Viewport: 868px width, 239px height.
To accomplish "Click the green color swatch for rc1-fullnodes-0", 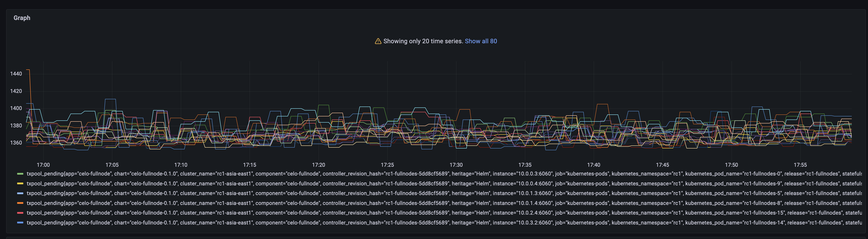I will click(20, 174).
